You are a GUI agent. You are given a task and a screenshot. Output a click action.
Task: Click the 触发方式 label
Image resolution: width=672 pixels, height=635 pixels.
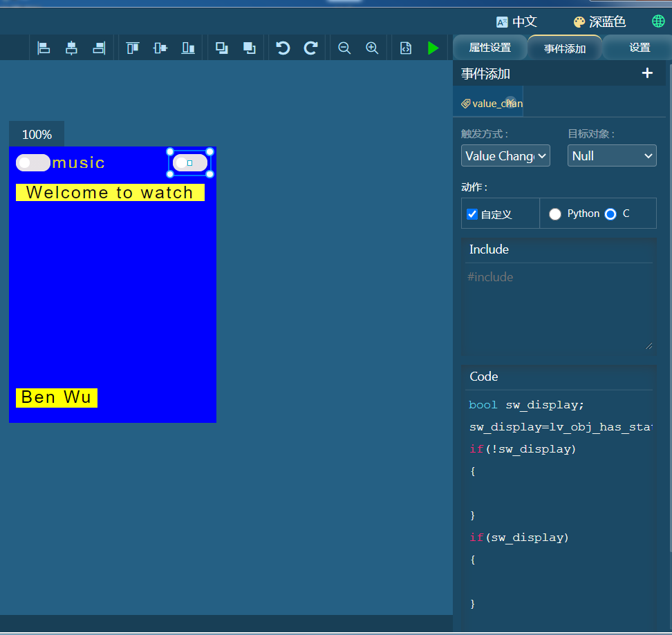click(484, 134)
